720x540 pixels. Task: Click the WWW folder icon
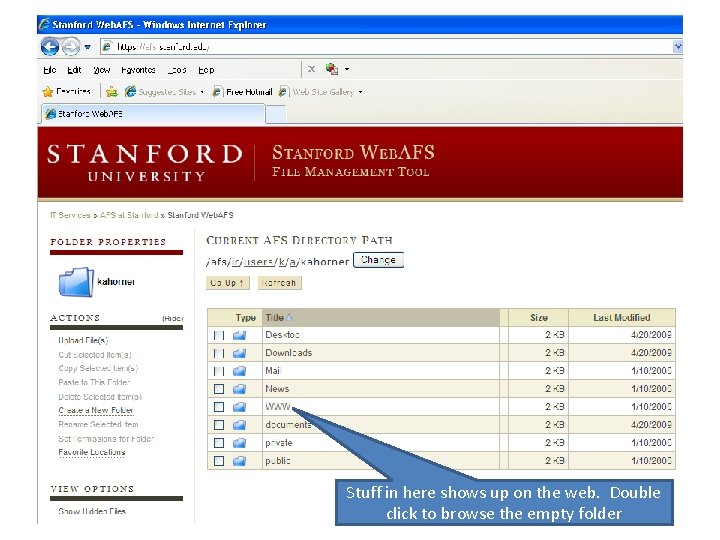[239, 407]
